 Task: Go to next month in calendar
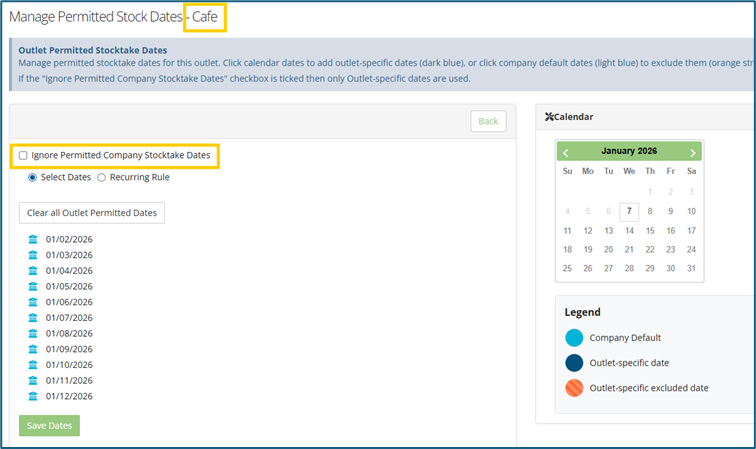pos(693,153)
